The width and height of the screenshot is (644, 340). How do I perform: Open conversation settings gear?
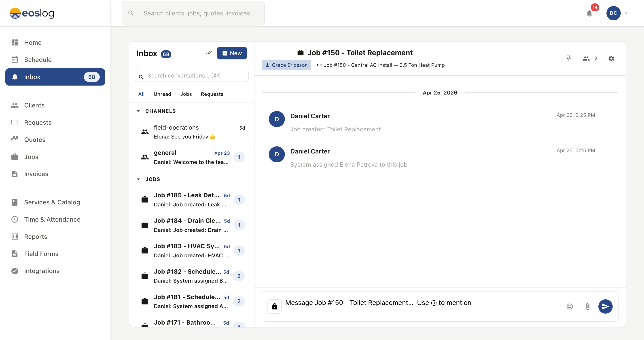click(x=611, y=59)
